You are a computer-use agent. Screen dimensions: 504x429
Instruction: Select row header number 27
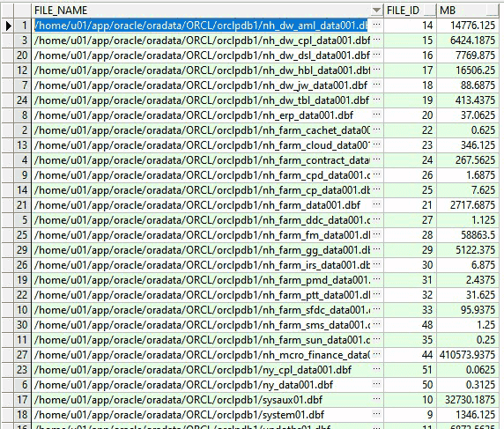[22, 355]
